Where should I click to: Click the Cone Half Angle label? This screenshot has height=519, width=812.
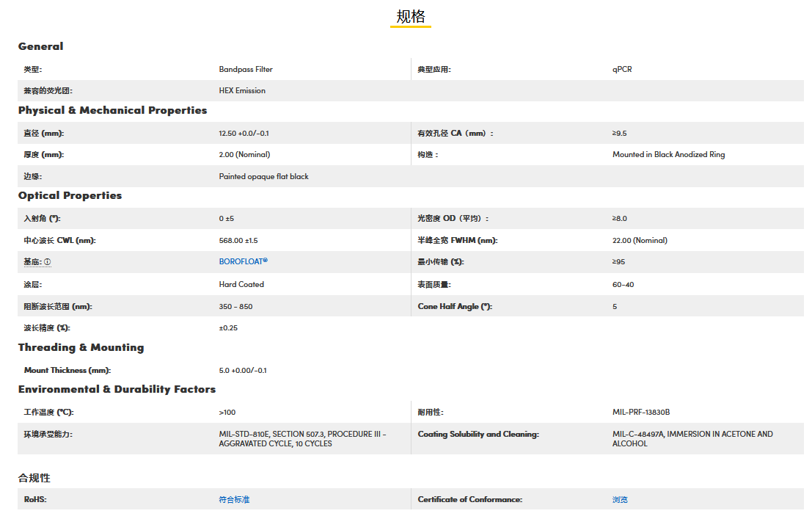pos(455,306)
